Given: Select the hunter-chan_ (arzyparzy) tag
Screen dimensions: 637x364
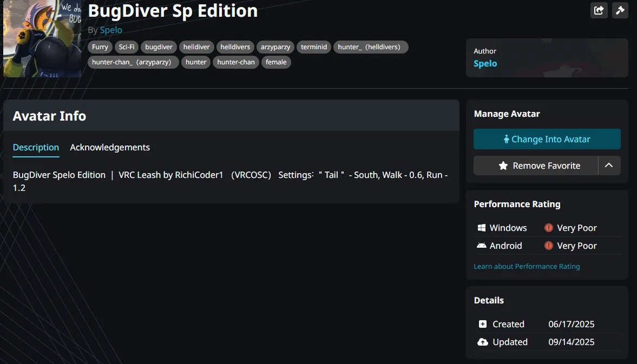Looking at the screenshot, I should pos(133,62).
